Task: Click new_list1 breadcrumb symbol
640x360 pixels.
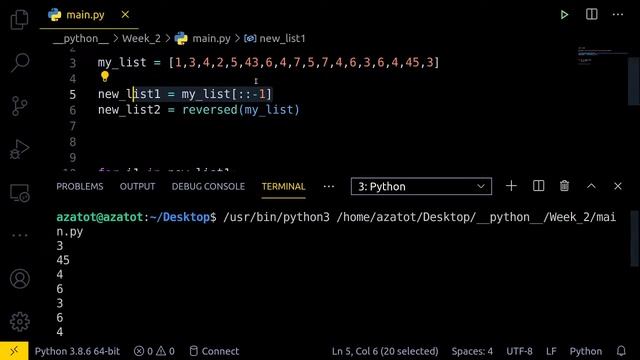Action: tap(275, 38)
